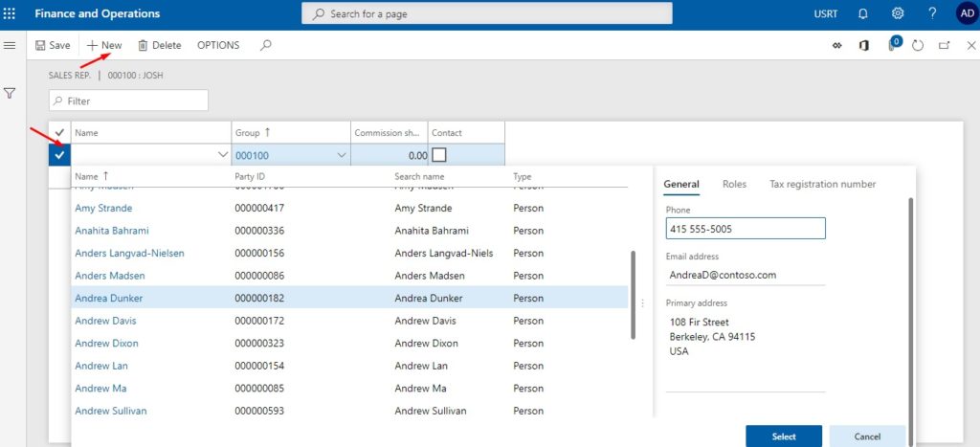Open the Tax registration number tab
The image size is (980, 447).
pyautogui.click(x=822, y=185)
